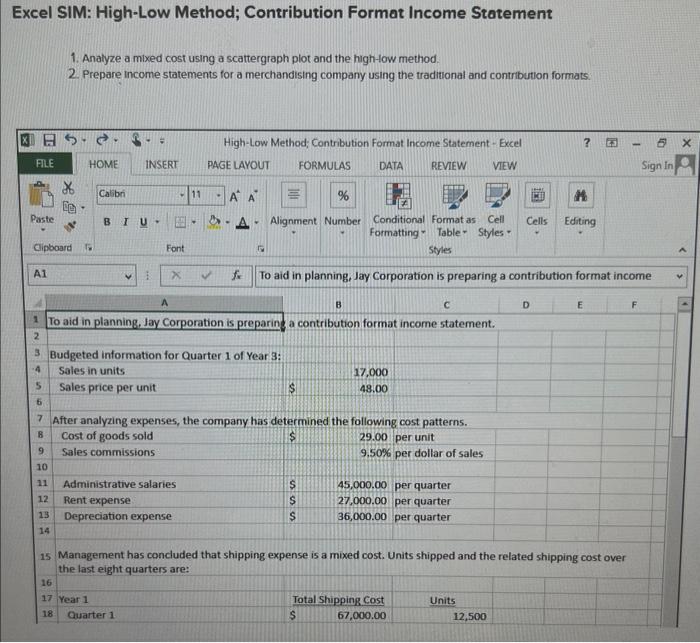Switch to the INSERT tab
This screenshot has height=643, width=700.
162,165
